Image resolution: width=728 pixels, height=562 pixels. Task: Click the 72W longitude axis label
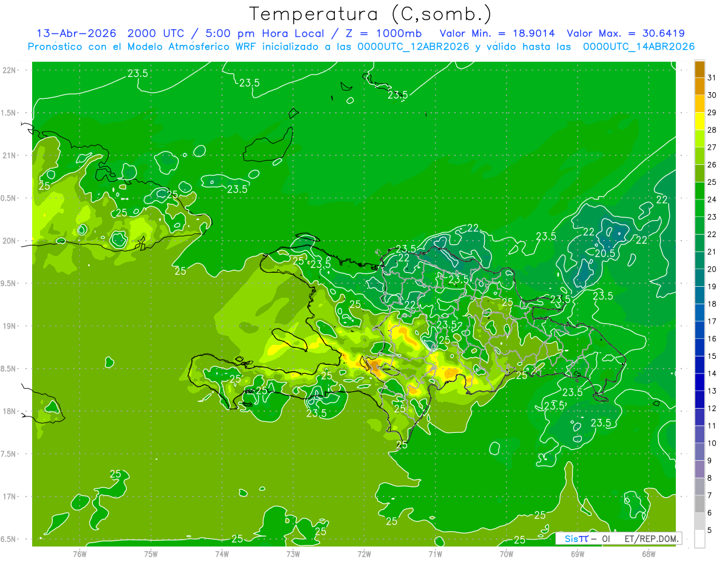[x=364, y=554]
